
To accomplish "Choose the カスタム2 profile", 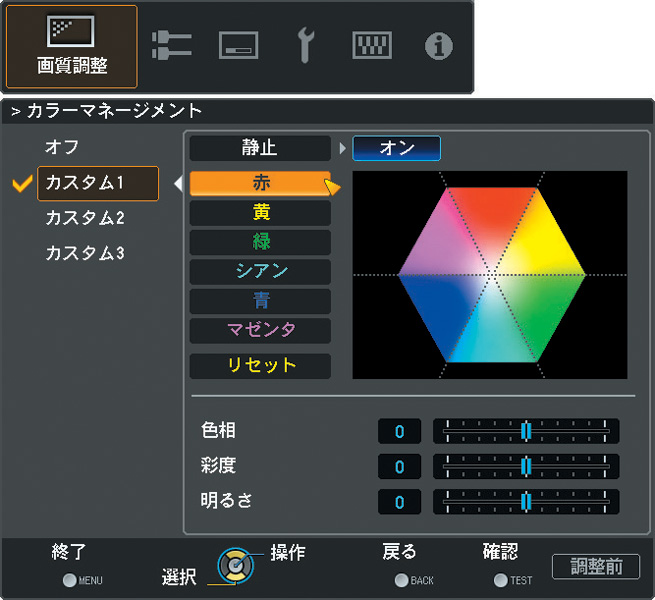I will pyautogui.click(x=84, y=218).
